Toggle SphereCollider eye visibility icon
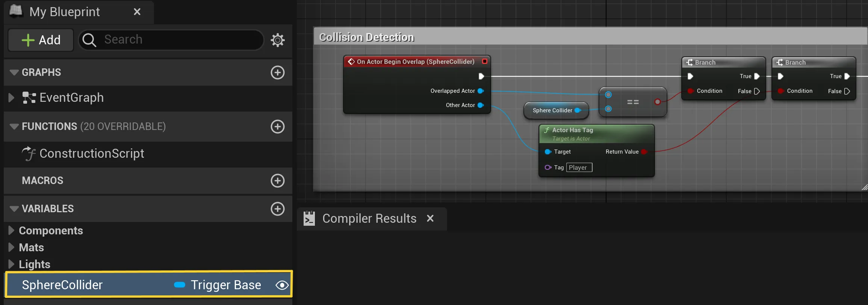Screen dimensions: 868x305 click(x=282, y=285)
